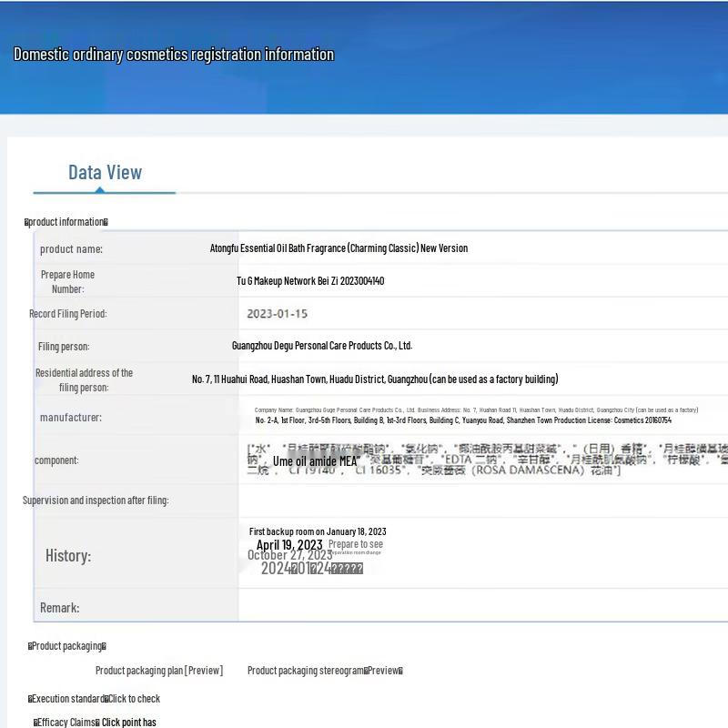Click the 'First backup room on January 18, 2023' entry
728x728 pixels.
(318, 531)
